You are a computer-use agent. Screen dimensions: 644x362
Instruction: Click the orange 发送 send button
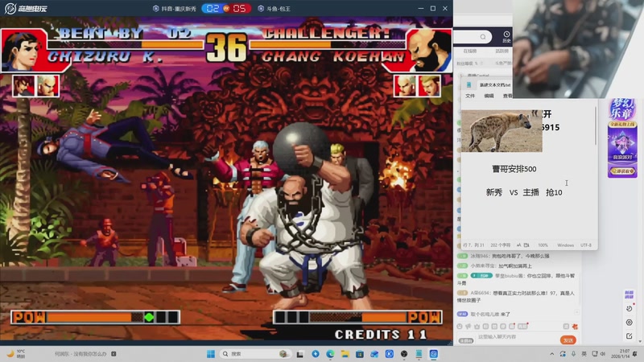tap(568, 340)
